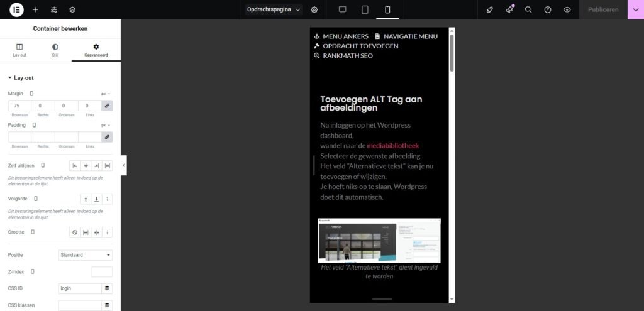Switch to tablet preview mode

pos(365,9)
